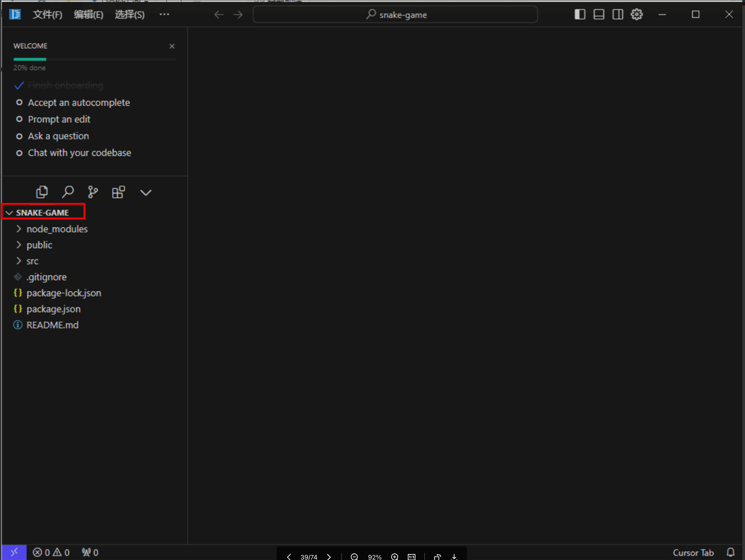This screenshot has height=560, width=745.
Task: Expand the node_modules folder
Action: point(52,229)
